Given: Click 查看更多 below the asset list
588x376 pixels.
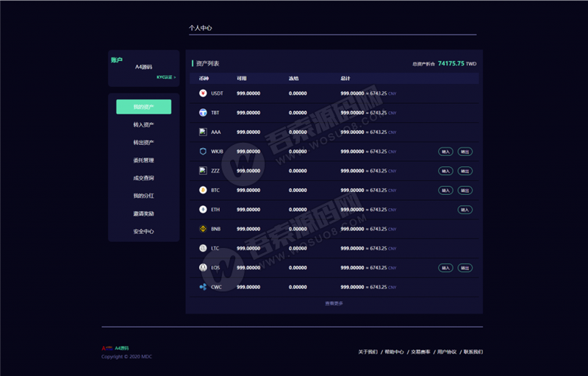Looking at the screenshot, I should pos(334,303).
